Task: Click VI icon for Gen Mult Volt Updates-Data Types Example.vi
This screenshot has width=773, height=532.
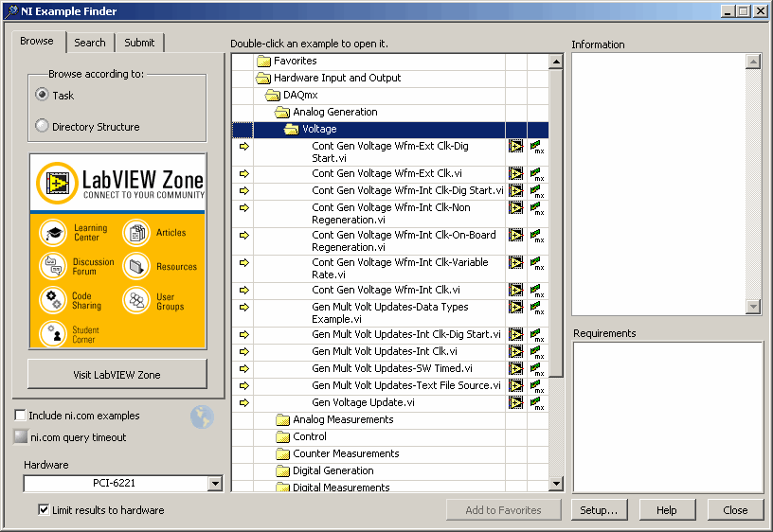Action: [x=515, y=308]
